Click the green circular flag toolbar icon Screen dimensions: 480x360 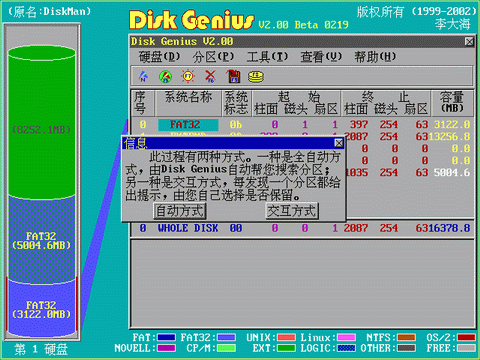(166, 77)
